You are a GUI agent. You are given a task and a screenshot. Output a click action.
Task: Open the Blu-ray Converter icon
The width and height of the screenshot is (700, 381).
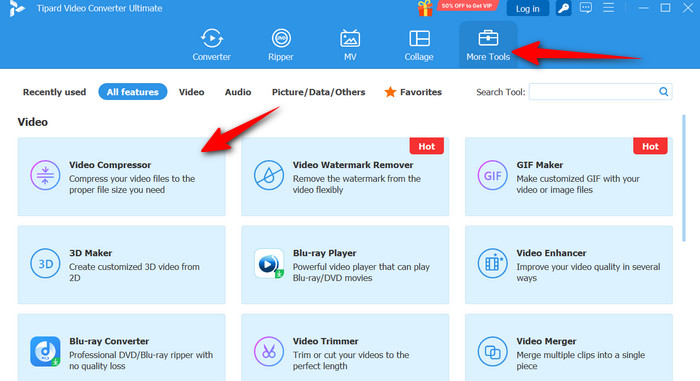tap(45, 352)
